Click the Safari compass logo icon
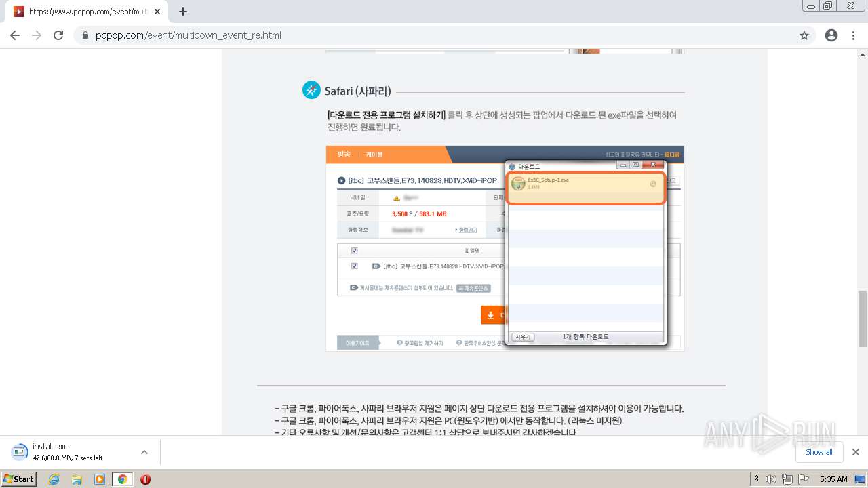The width and height of the screenshot is (868, 488). pyautogui.click(x=311, y=89)
